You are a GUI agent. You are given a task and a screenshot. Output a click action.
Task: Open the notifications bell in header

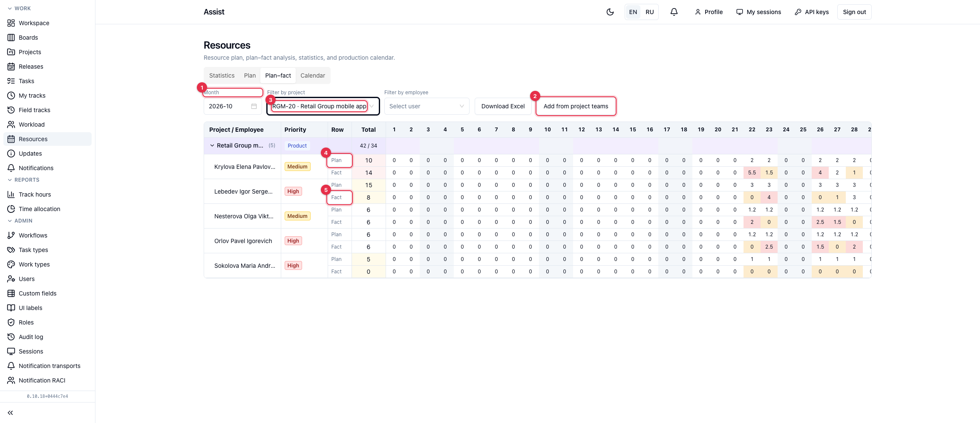674,12
